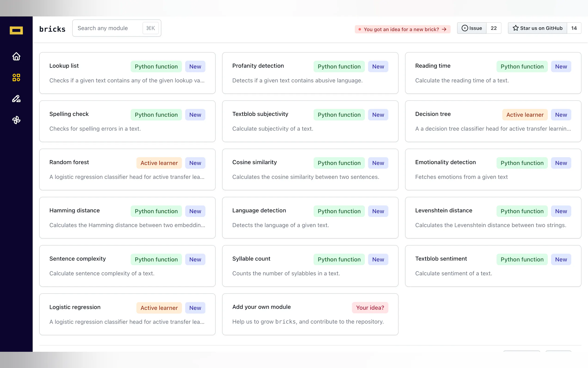The width and height of the screenshot is (588, 368).
Task: Click New tag on Random forest card
Action: click(x=195, y=163)
